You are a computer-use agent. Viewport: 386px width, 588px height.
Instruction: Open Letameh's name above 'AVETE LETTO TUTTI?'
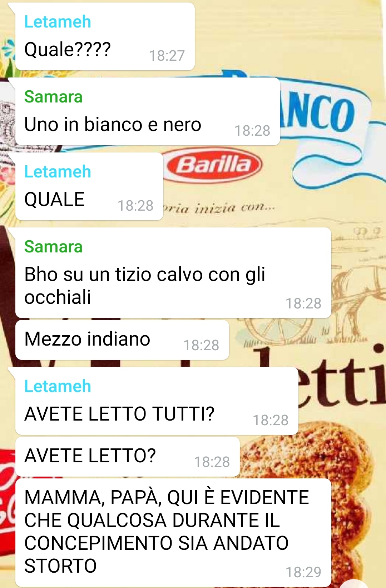58,386
